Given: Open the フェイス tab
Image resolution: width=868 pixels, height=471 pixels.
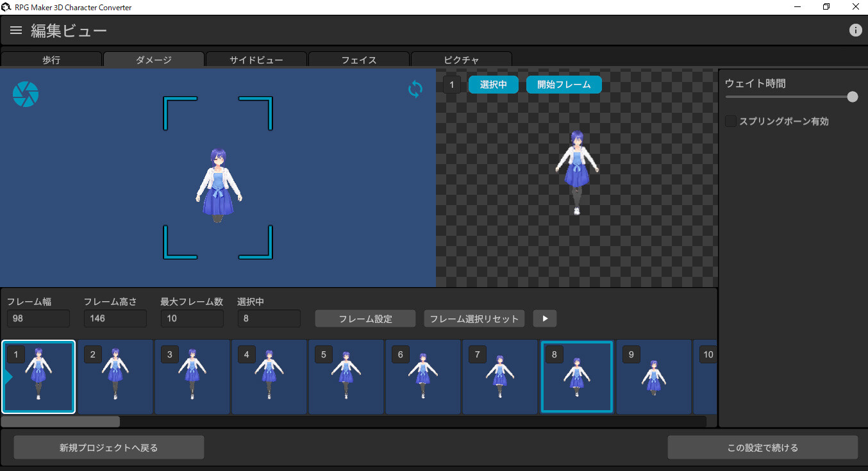Looking at the screenshot, I should coord(358,59).
